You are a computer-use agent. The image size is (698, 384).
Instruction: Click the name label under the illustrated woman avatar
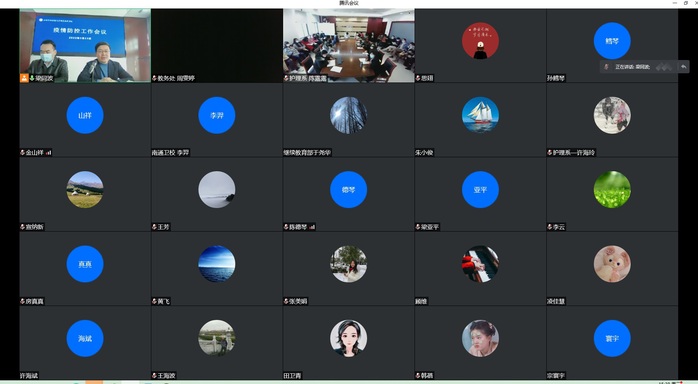[x=292, y=376]
